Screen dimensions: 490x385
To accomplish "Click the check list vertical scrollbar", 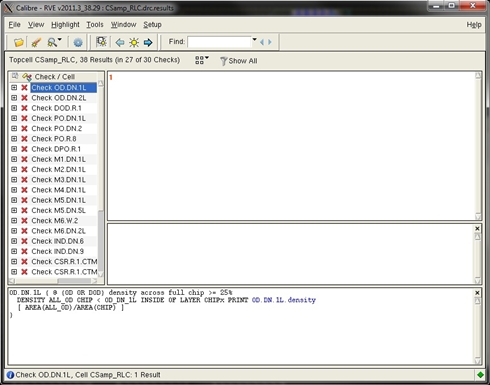I will (x=100, y=179).
